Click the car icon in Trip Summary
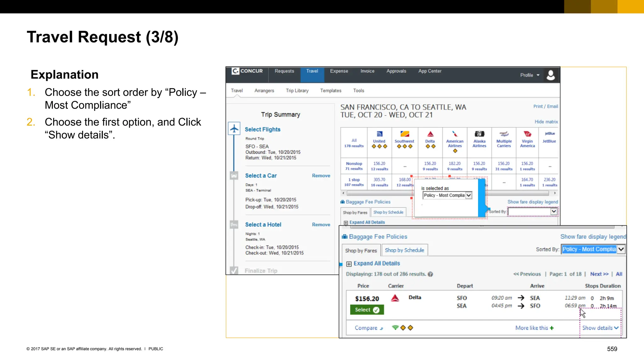 [x=234, y=176]
